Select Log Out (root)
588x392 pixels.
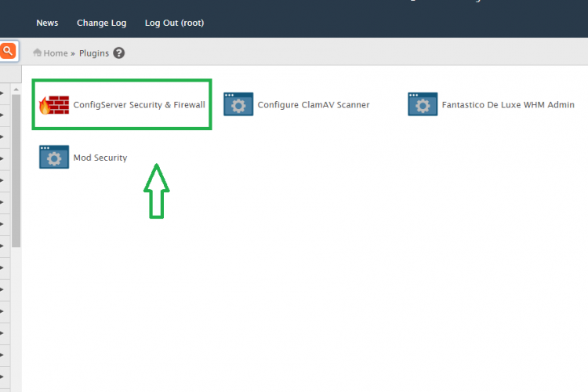174,23
